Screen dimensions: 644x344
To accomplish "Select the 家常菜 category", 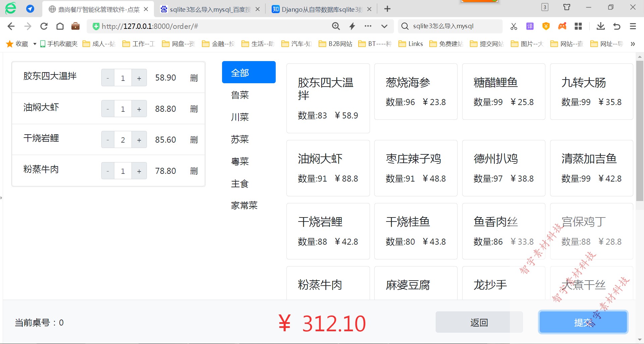I will click(244, 205).
